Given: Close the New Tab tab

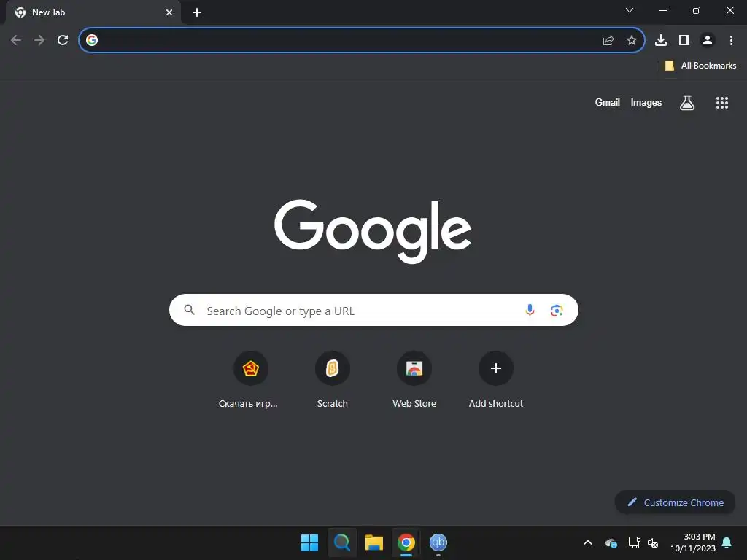Looking at the screenshot, I should point(169,12).
